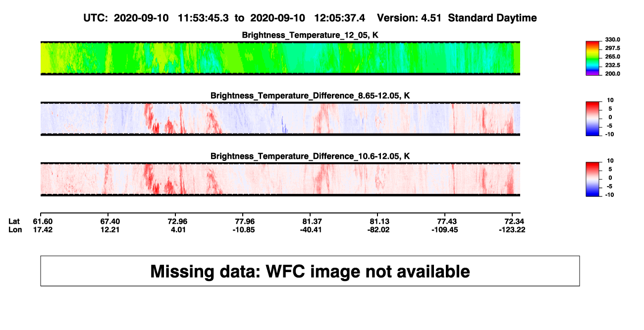Click the 265.0 colorbar label

pos(613,57)
